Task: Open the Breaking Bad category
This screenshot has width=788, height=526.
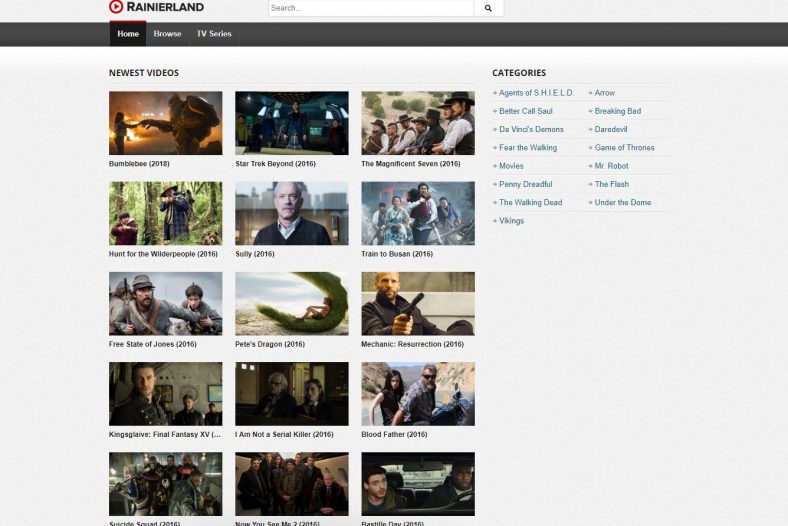Action: click(618, 111)
